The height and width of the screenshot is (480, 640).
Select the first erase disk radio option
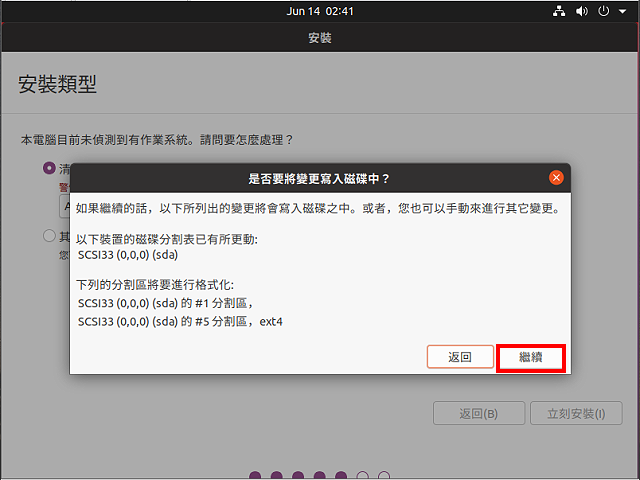tap(49, 168)
